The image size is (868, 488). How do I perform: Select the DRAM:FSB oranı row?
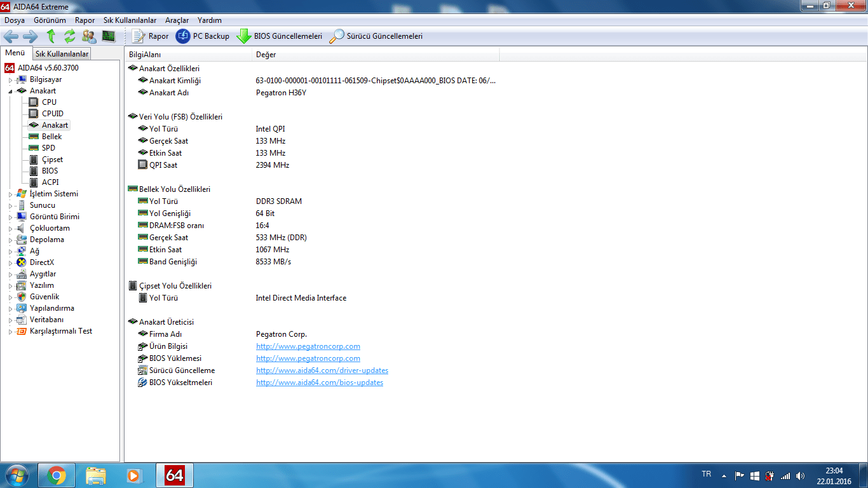[312, 226]
